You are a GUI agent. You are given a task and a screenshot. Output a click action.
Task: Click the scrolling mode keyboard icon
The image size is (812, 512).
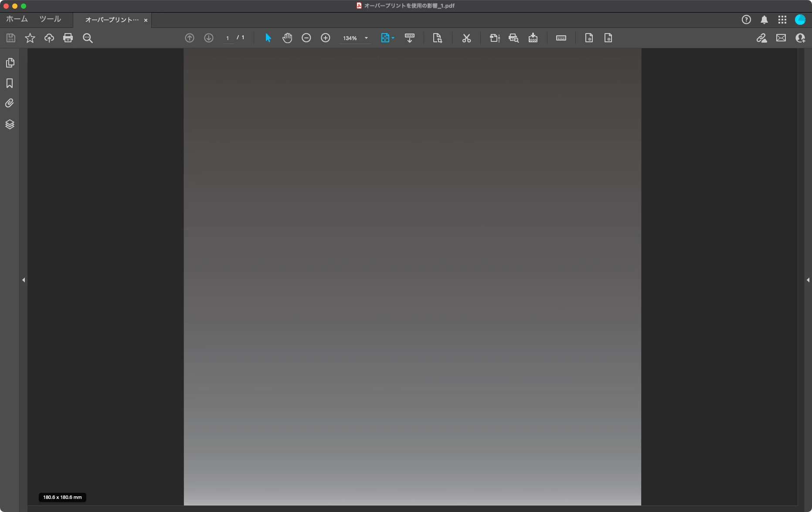coord(410,38)
